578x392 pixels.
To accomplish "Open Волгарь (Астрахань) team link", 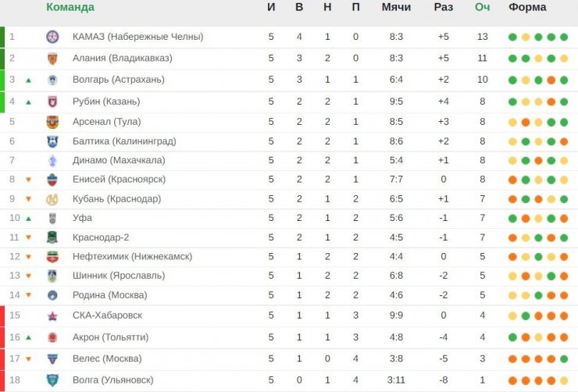I will pos(118,80).
